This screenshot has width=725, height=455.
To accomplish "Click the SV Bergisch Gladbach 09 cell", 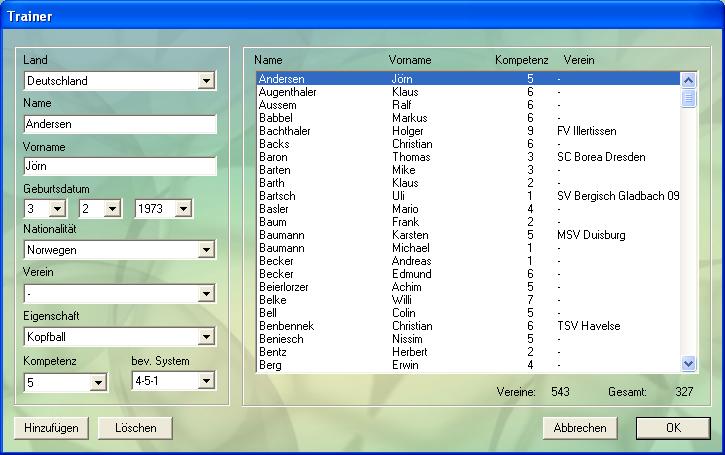I will (x=618, y=196).
